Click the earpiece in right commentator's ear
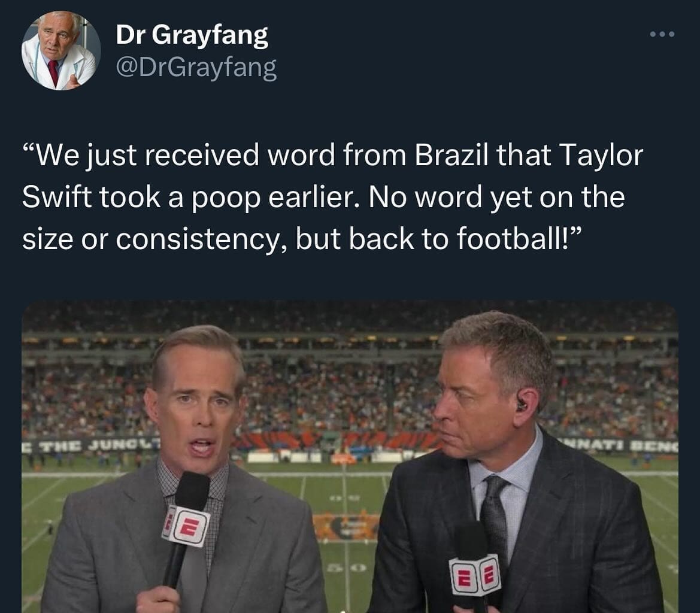 (520, 405)
